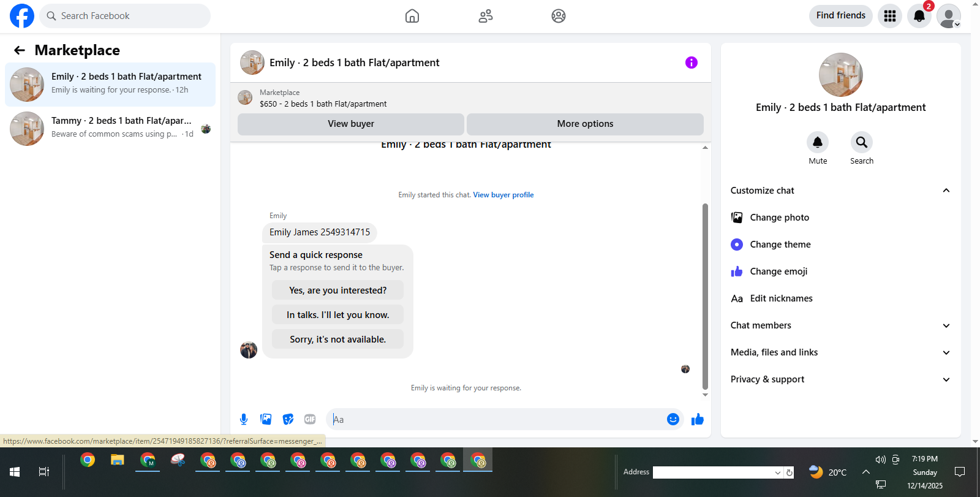Open the first Chrome icon on taskbar
980x497 pixels.
[x=88, y=460]
